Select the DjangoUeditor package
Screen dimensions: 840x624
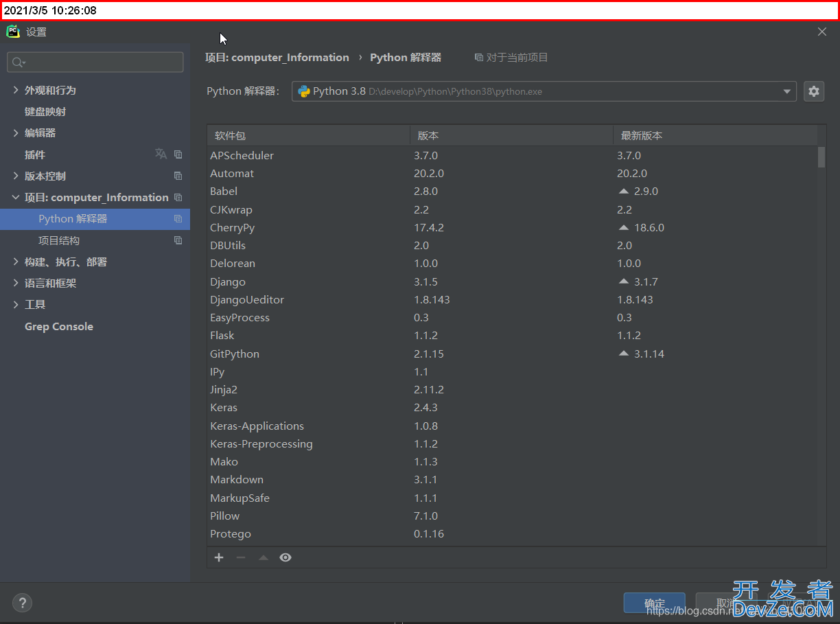click(512, 299)
